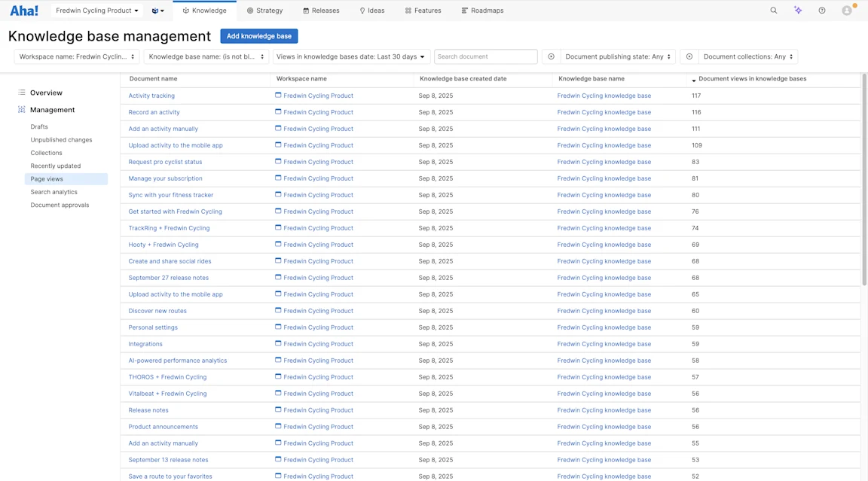Click the Aha! logo

tap(24, 11)
